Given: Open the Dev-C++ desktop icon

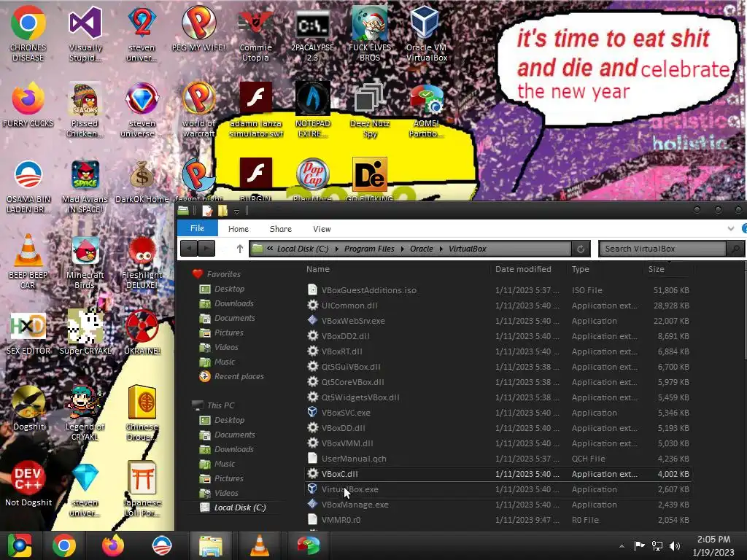Looking at the screenshot, I should (x=28, y=483).
